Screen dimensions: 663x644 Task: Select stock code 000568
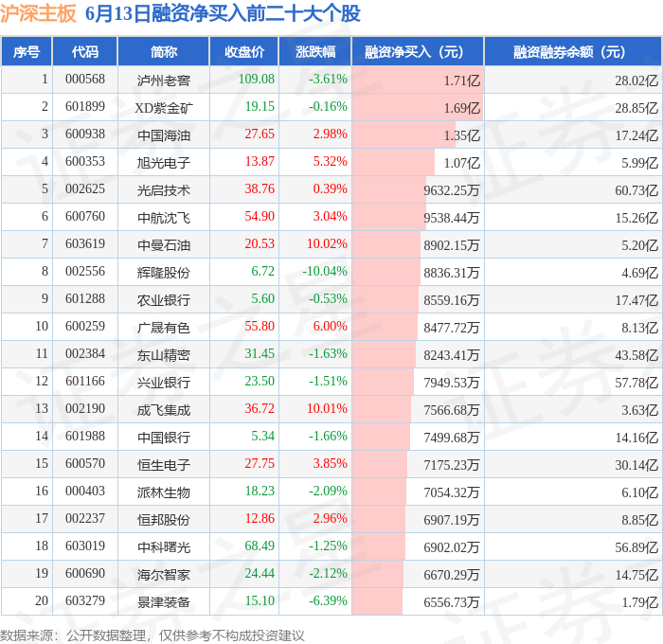[x=85, y=79]
